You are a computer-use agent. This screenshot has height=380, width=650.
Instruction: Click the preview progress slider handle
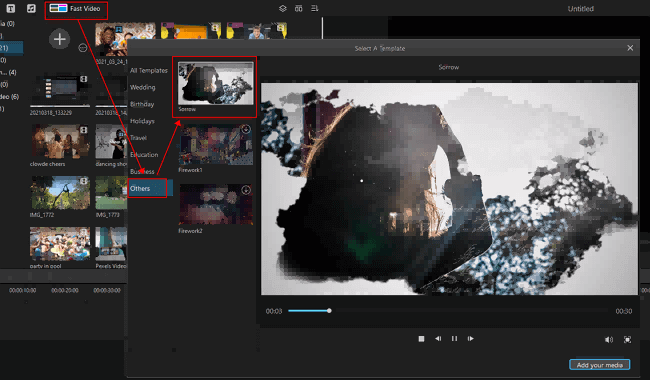point(329,311)
